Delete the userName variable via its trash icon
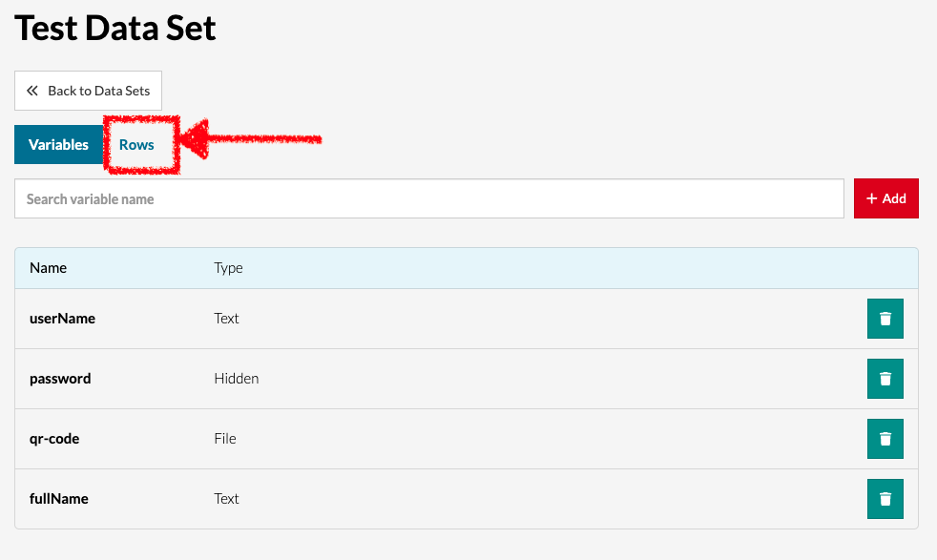 [885, 319]
